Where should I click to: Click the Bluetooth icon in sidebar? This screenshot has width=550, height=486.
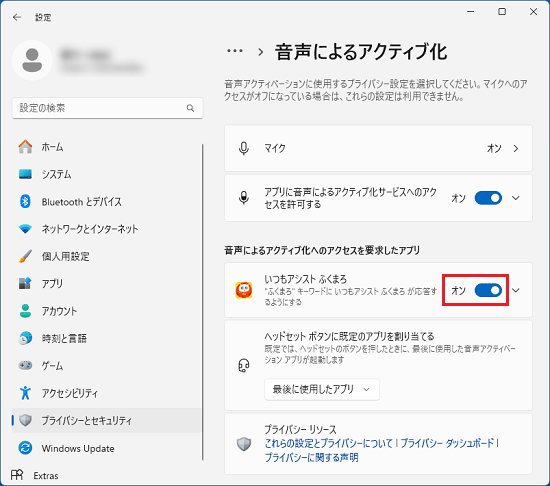click(x=25, y=202)
